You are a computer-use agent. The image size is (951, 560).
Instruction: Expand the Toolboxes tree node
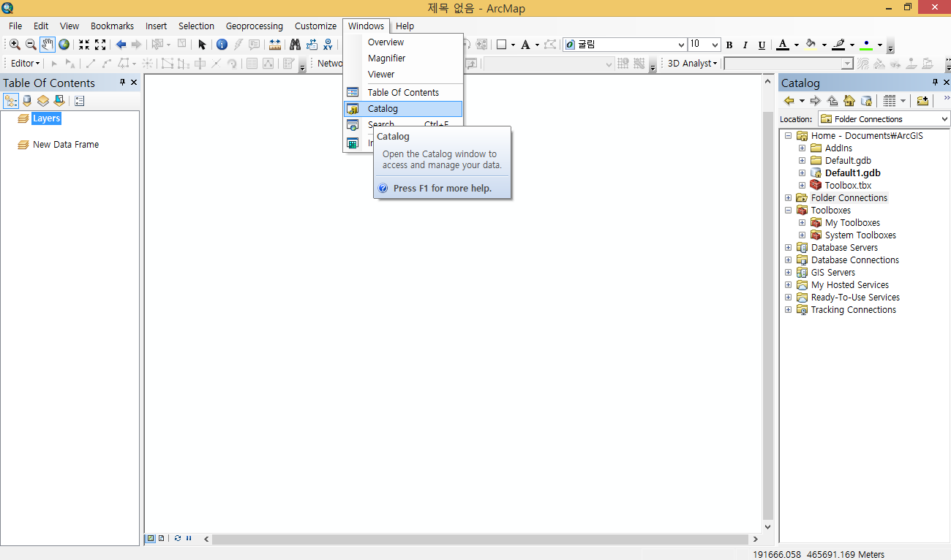coord(788,210)
